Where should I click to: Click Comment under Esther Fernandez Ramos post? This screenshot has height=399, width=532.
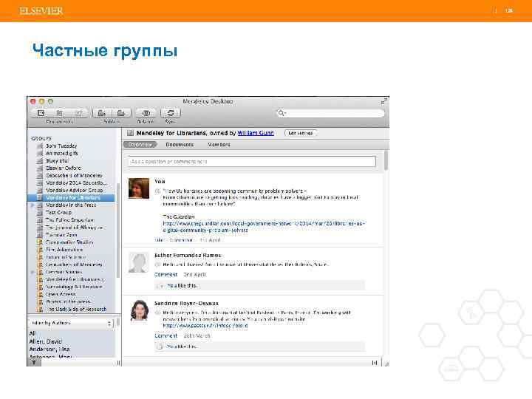[x=166, y=274]
